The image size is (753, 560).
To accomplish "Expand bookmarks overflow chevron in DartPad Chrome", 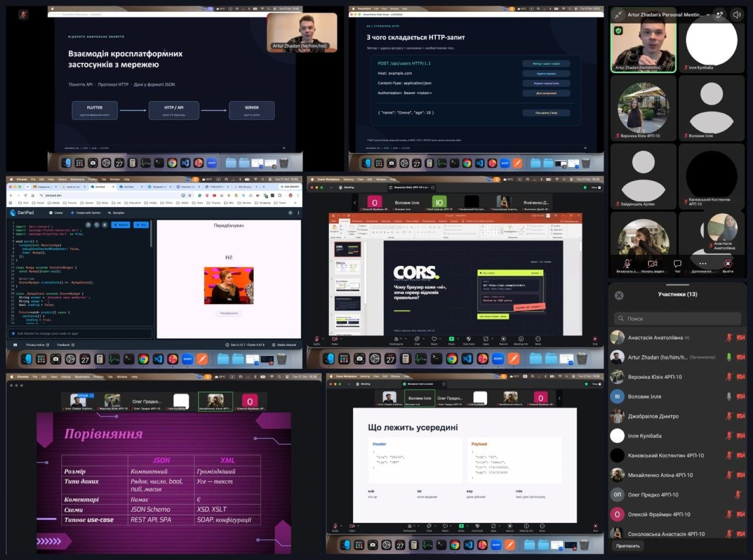I will pyautogui.click(x=296, y=203).
